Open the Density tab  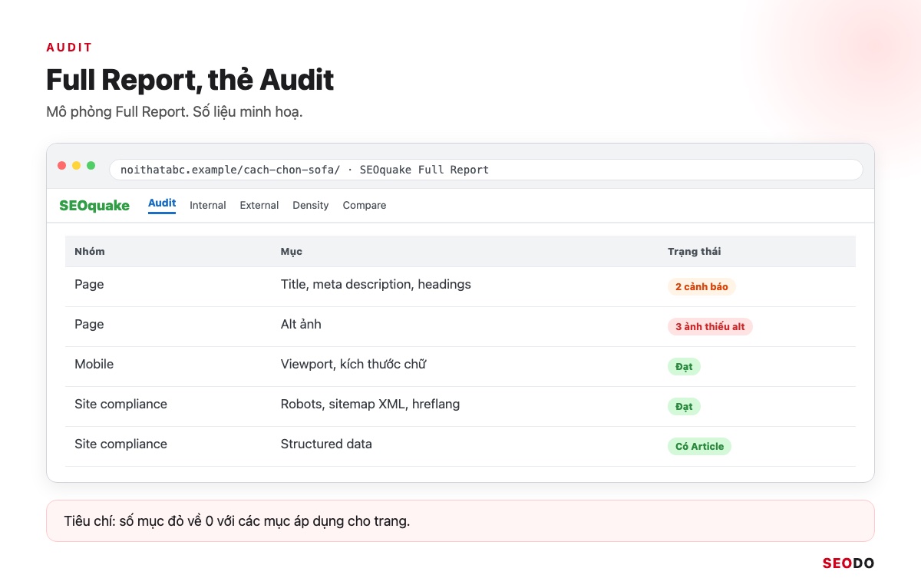tap(311, 206)
